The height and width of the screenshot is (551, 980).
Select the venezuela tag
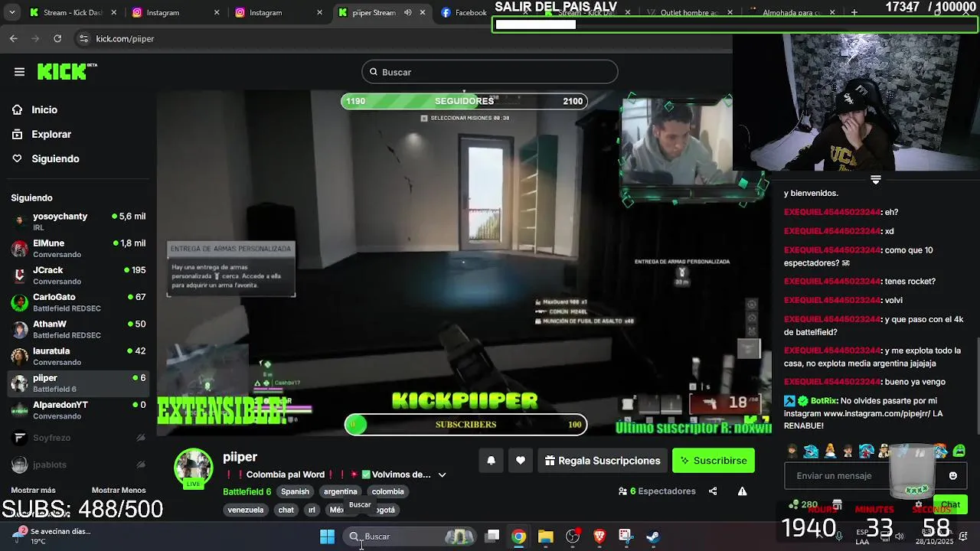(246, 510)
